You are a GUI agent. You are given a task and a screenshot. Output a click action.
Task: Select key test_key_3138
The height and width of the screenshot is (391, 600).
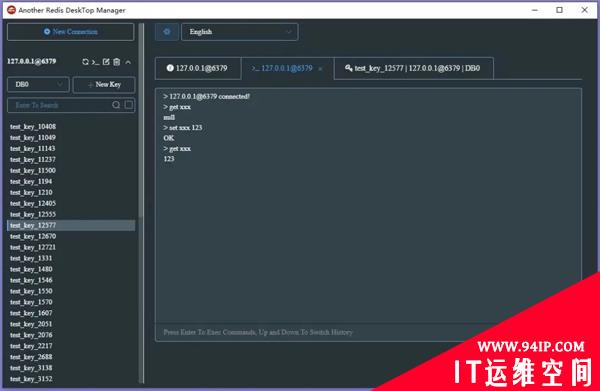coord(71,368)
